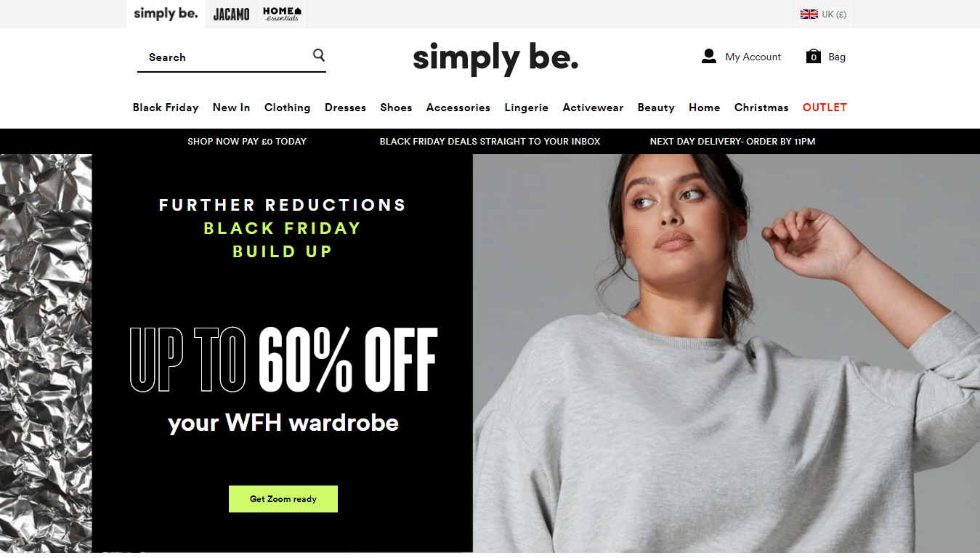Open the UK (£) country selector
This screenshot has width=980, height=558.
coord(822,14)
